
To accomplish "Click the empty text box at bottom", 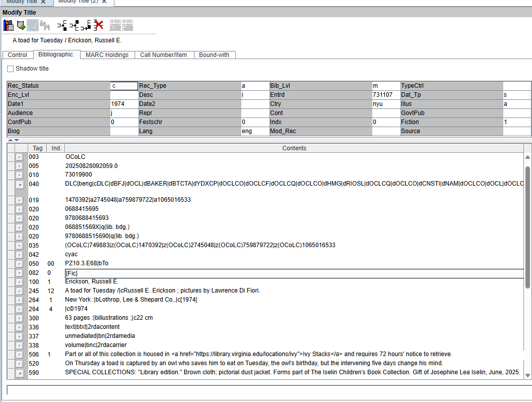I will pos(270,390).
